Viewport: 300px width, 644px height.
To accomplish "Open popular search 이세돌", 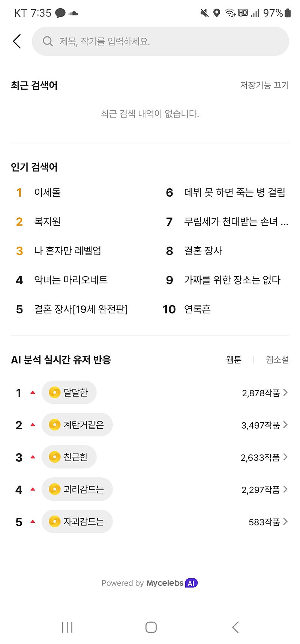I will click(x=47, y=193).
